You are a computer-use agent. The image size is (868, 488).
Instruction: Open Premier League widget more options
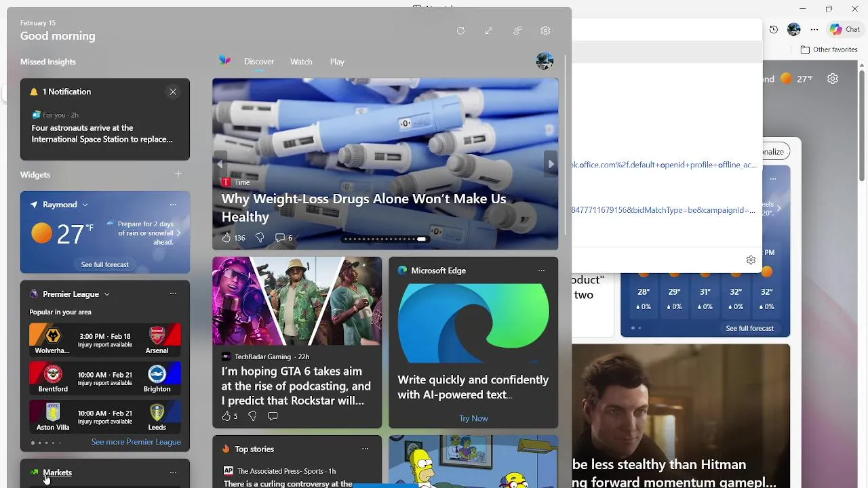[173, 294]
